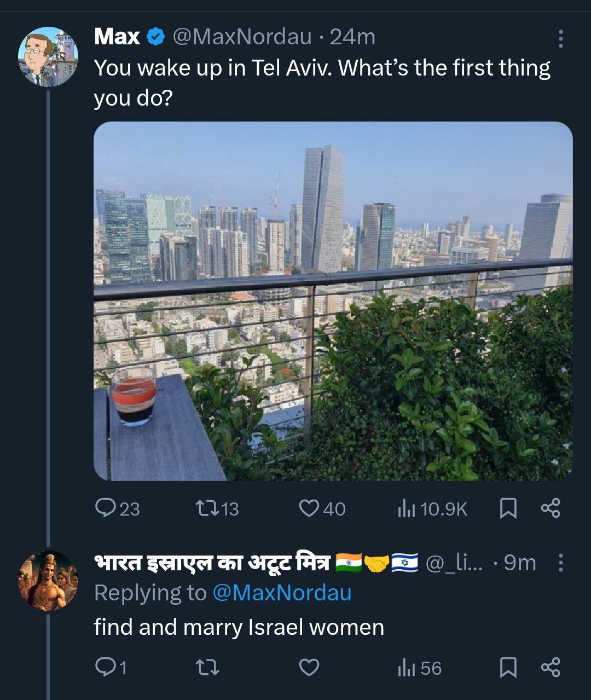Open Max's profile avatar

click(x=49, y=56)
